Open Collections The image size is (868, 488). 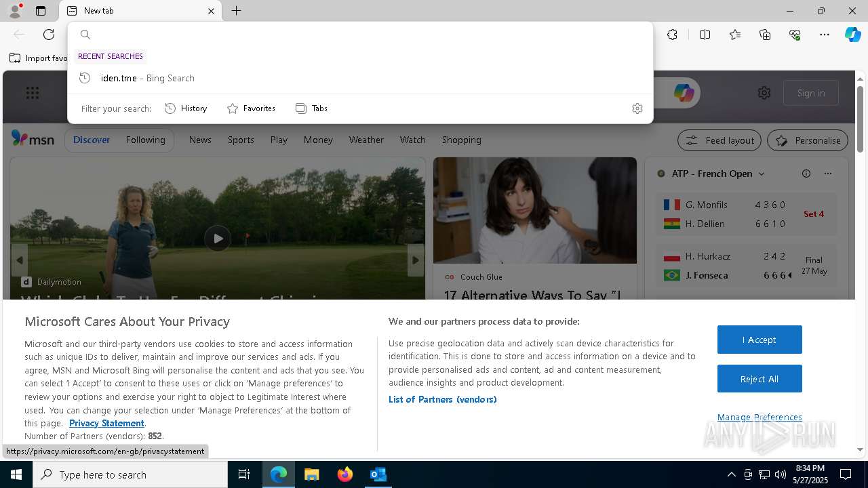(x=765, y=35)
